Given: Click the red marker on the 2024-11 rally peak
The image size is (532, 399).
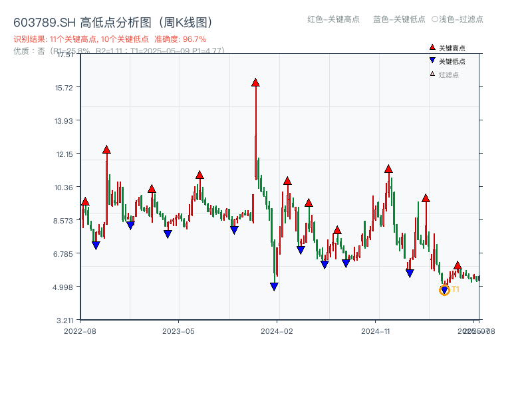Looking at the screenshot, I should pos(387,168).
